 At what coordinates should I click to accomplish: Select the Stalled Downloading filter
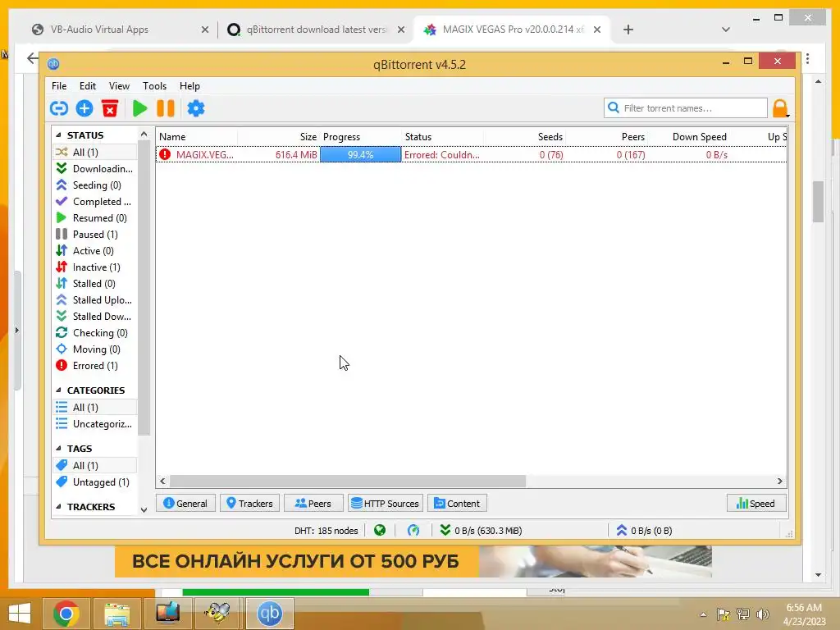pyautogui.click(x=95, y=317)
